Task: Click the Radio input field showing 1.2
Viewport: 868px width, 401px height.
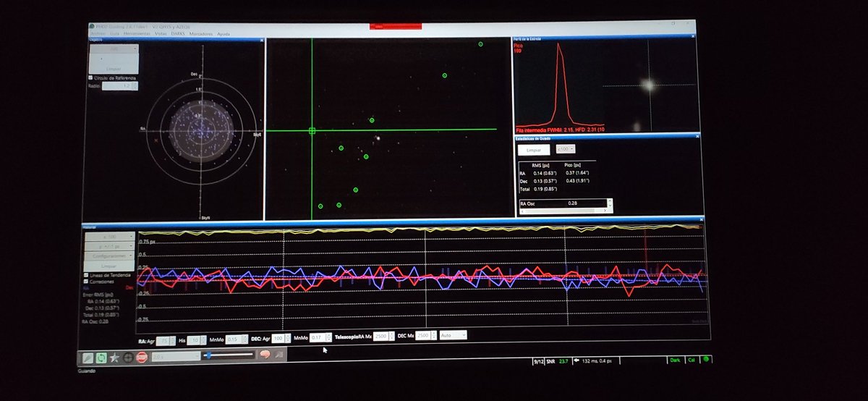Action: coord(119,85)
